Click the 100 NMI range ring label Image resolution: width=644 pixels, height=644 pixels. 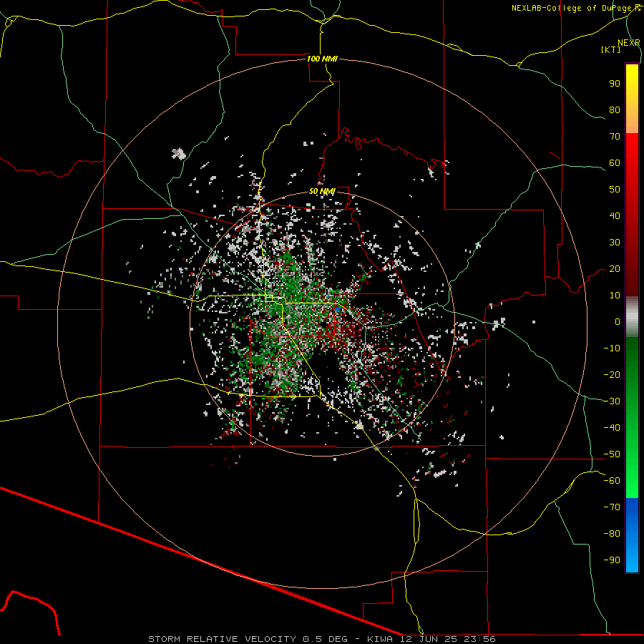(x=322, y=59)
